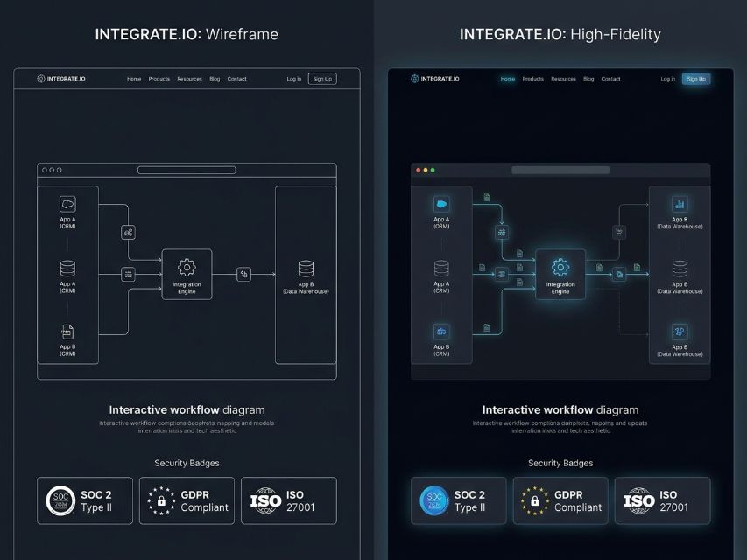
Task: Select the App B (CRM) document icon in Wireframe
Action: [67, 332]
